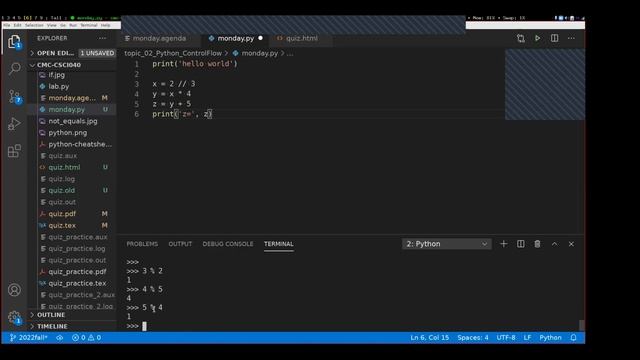
Task: Run the Python file with the play icon
Action: pyautogui.click(x=537, y=38)
